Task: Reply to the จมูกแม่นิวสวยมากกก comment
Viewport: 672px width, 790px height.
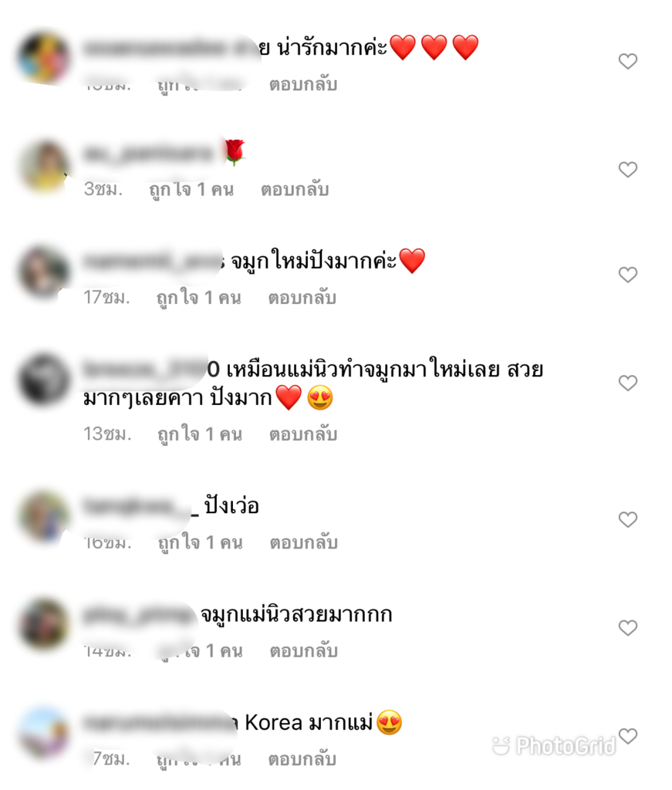Action: pos(303,650)
